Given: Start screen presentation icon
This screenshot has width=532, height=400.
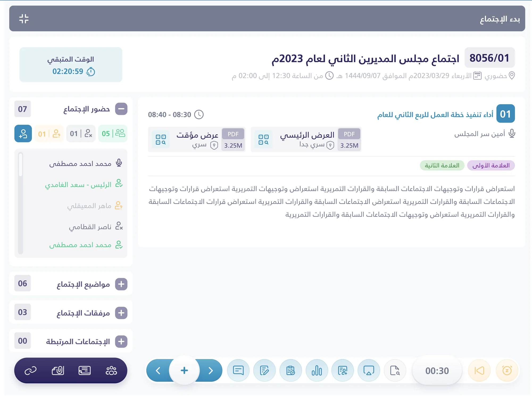Looking at the screenshot, I should pyautogui.click(x=369, y=370).
